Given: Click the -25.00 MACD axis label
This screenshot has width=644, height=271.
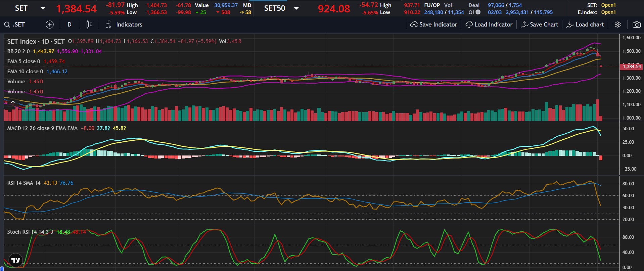Looking at the screenshot, I should tap(629, 169).
